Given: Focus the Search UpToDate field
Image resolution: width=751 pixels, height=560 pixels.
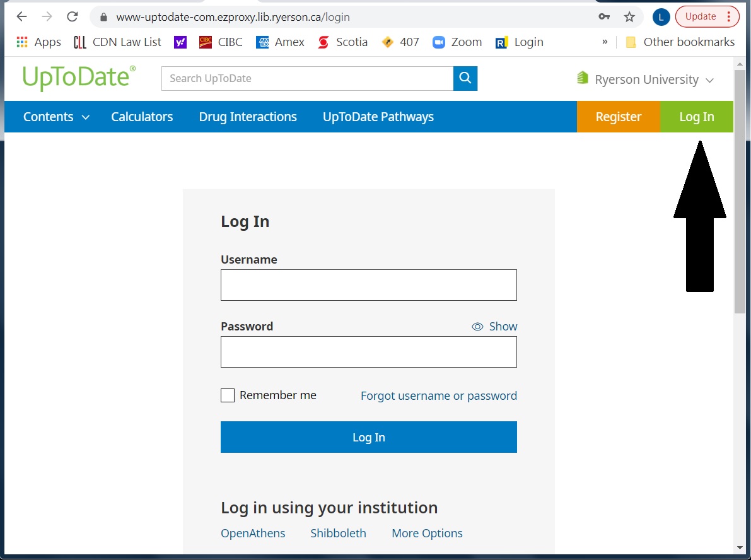Looking at the screenshot, I should pyautogui.click(x=308, y=79).
